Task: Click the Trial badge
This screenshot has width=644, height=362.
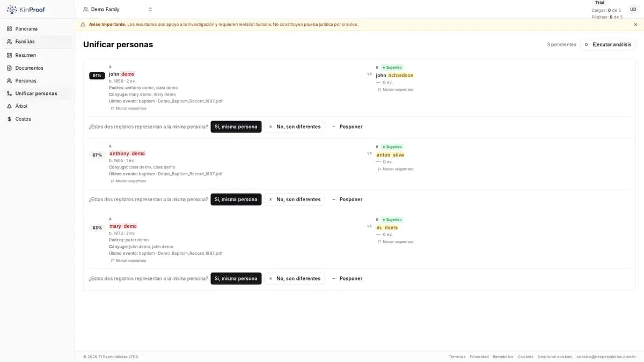Action: [x=599, y=3]
